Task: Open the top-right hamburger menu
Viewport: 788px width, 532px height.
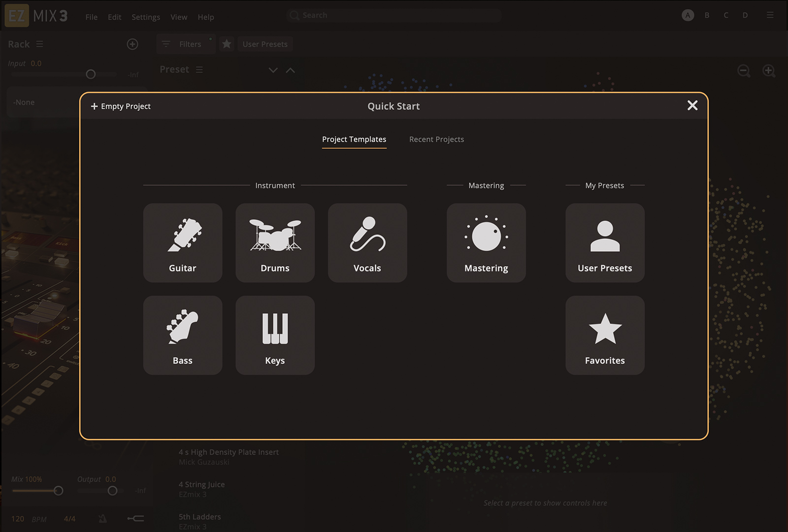Action: point(770,15)
